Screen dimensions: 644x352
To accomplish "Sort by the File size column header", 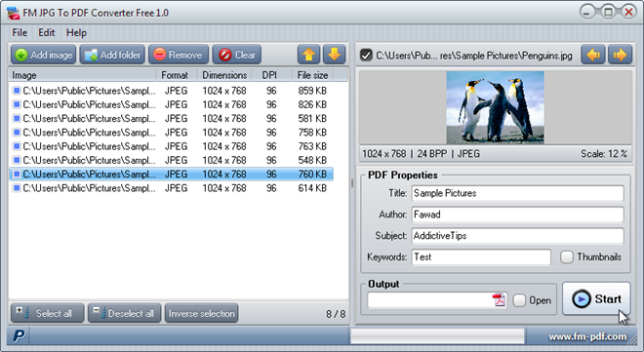I will point(312,75).
